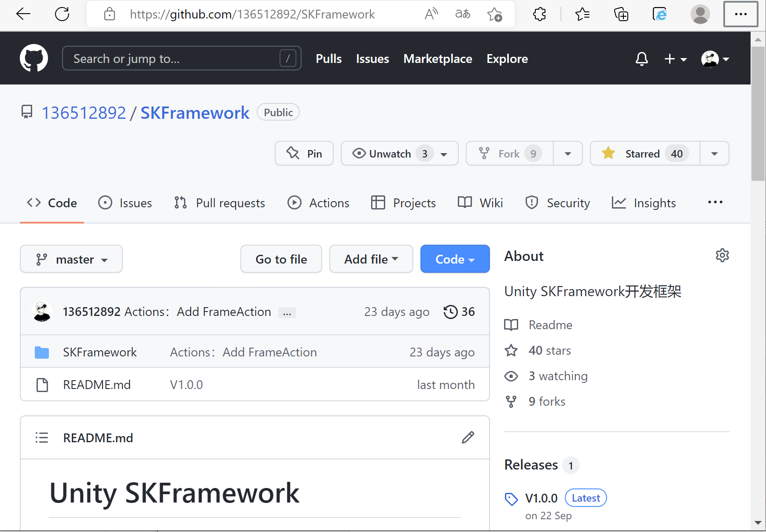Focus the Search or jump to field
Image resolution: width=766 pixels, height=532 pixels.
click(182, 58)
